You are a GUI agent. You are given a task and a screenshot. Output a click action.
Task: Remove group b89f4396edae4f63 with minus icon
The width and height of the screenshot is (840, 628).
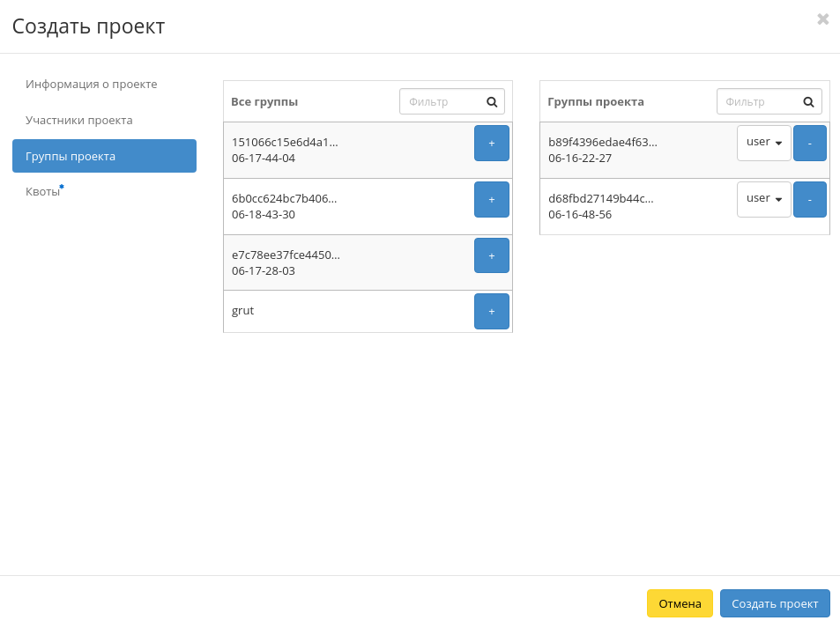[809, 143]
